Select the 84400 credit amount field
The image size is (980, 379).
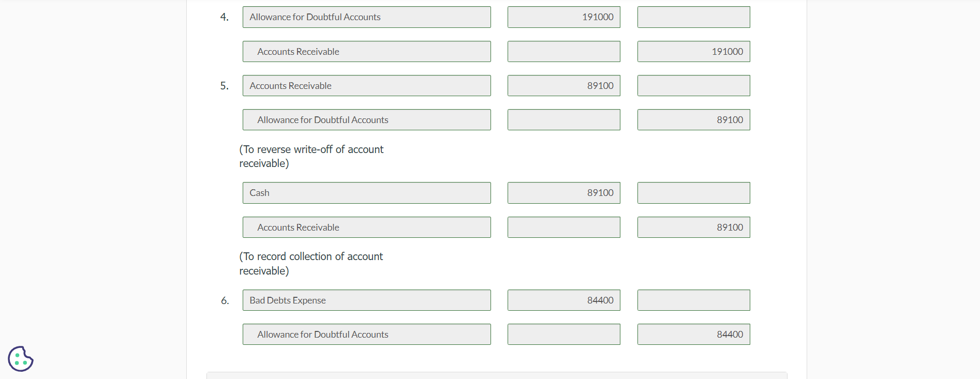(693, 334)
